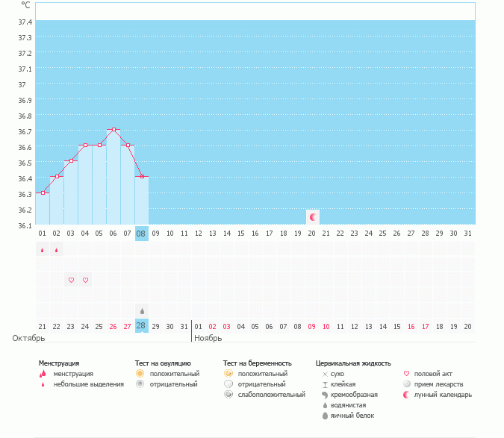This screenshot has height=438, width=504.
Task: Click the яичный белок legend icon
Action: (x=325, y=415)
